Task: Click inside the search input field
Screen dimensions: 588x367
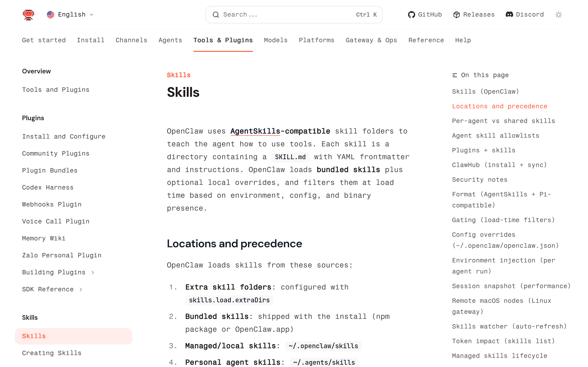Action: pos(267,14)
